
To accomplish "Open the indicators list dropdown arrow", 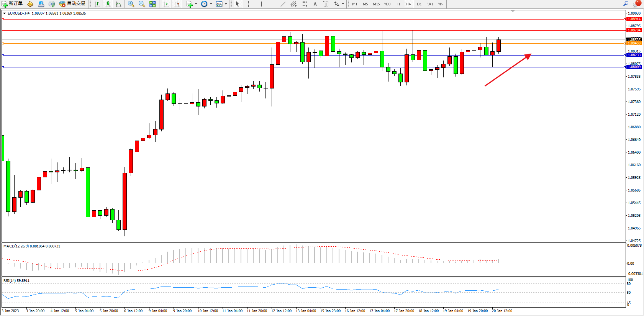I will (196, 4).
